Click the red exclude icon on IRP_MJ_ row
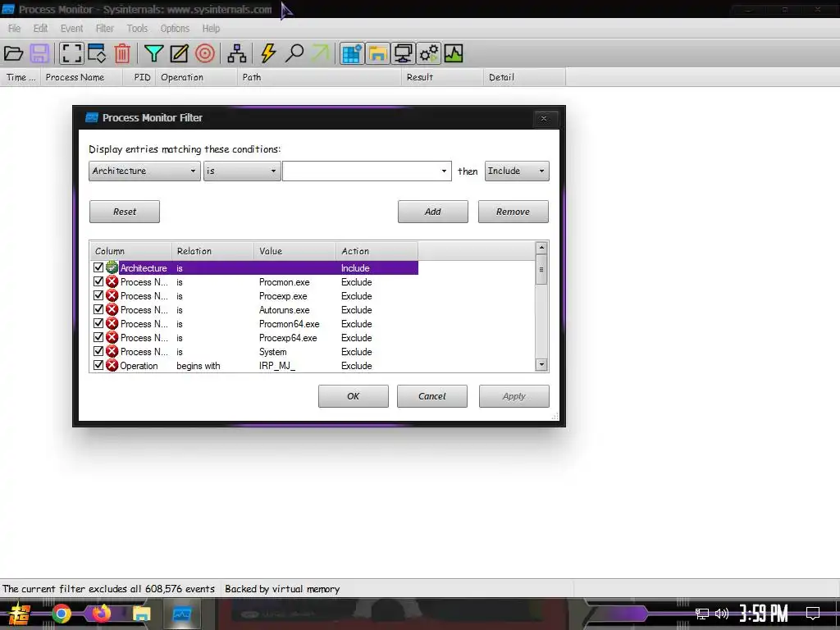840x630 pixels. point(112,365)
